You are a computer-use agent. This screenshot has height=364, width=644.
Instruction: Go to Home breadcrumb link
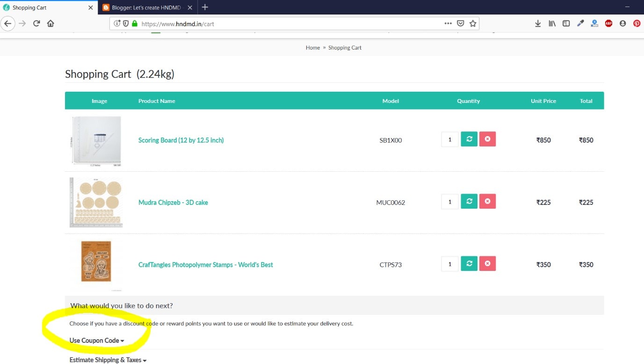click(313, 48)
